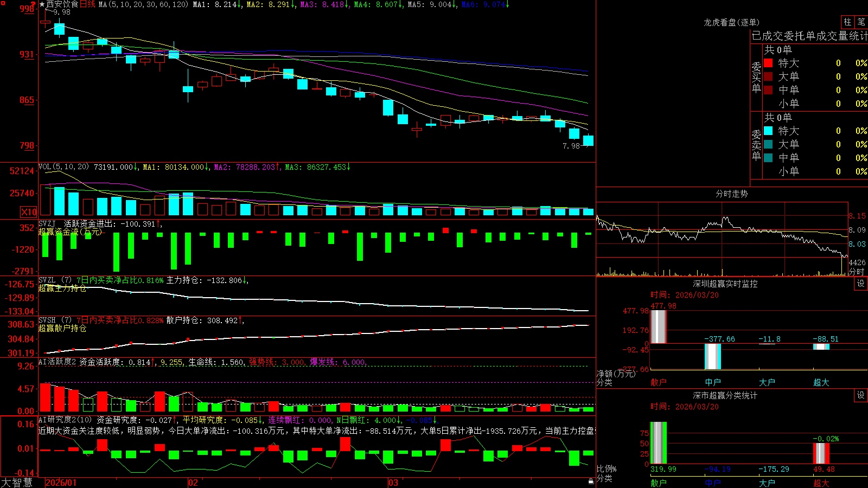
Task: Click the SVZL (7) indicator label
Action: [55, 280]
